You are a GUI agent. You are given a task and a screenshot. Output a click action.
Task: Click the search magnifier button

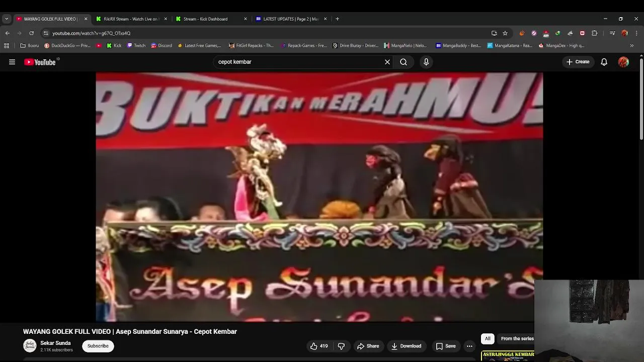coord(404,62)
